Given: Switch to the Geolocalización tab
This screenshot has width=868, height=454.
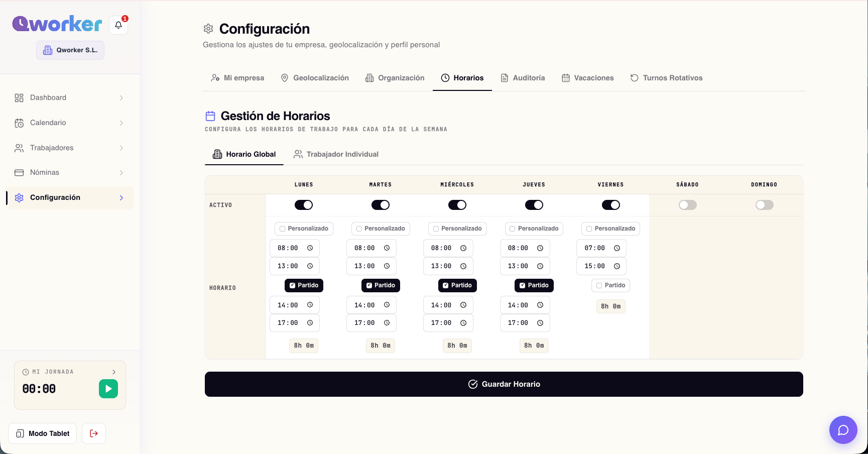Looking at the screenshot, I should coord(315,78).
